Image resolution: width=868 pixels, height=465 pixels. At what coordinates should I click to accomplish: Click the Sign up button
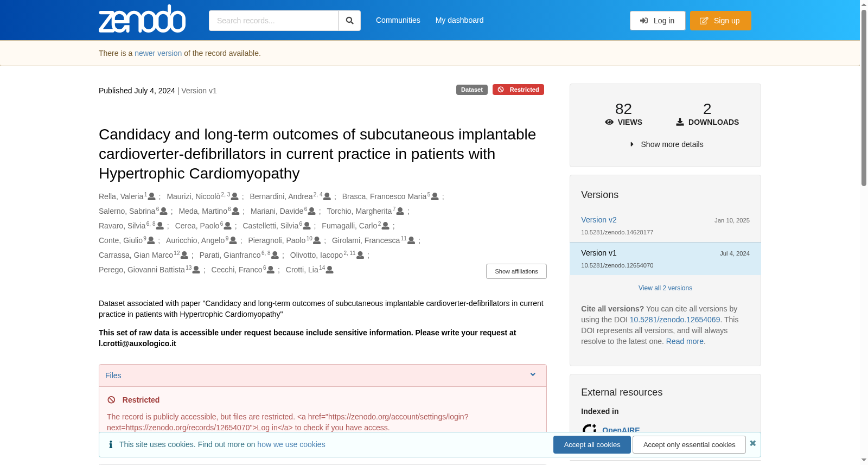pyautogui.click(x=720, y=21)
